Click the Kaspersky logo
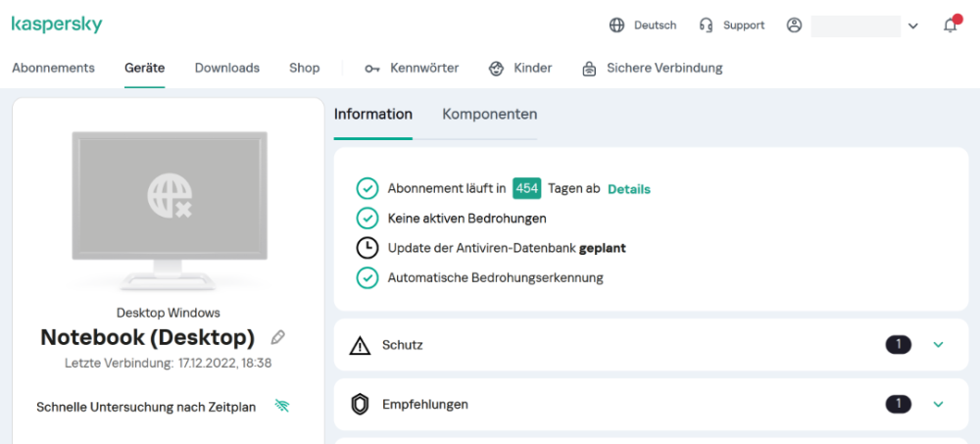The height and width of the screenshot is (444, 980). (x=57, y=25)
